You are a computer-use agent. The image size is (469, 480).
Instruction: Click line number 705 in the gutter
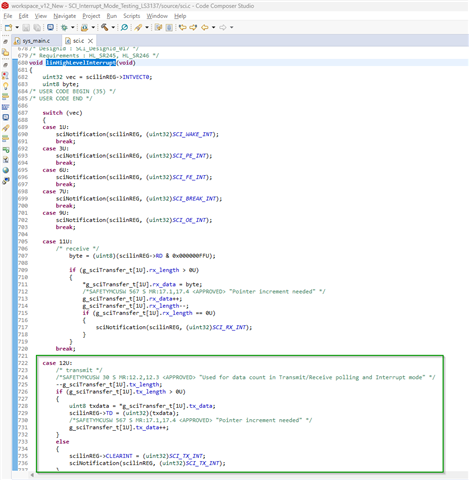(23, 241)
